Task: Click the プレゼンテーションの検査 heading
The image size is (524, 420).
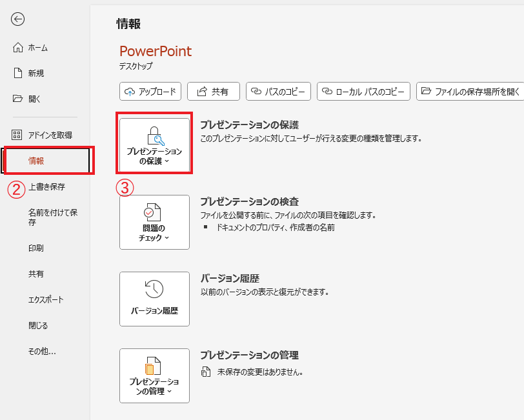Action: click(249, 201)
